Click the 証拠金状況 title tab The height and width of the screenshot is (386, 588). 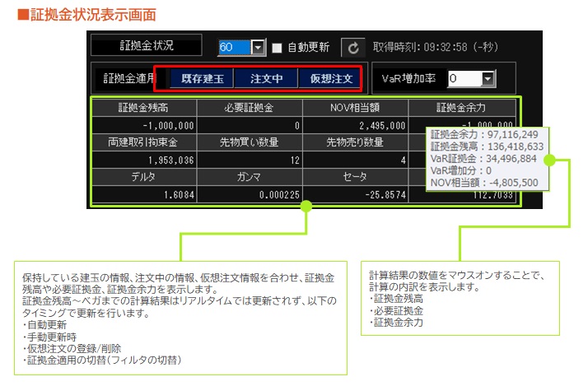coord(147,45)
